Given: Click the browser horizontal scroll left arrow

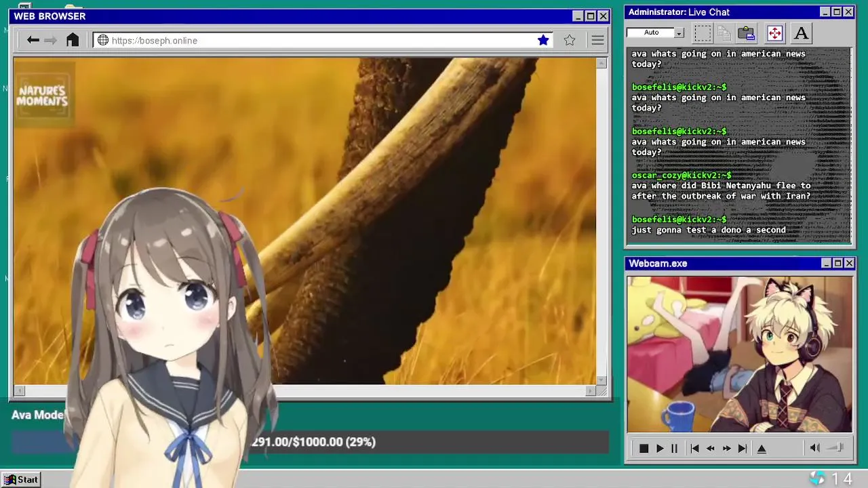Looking at the screenshot, I should pos(19,390).
